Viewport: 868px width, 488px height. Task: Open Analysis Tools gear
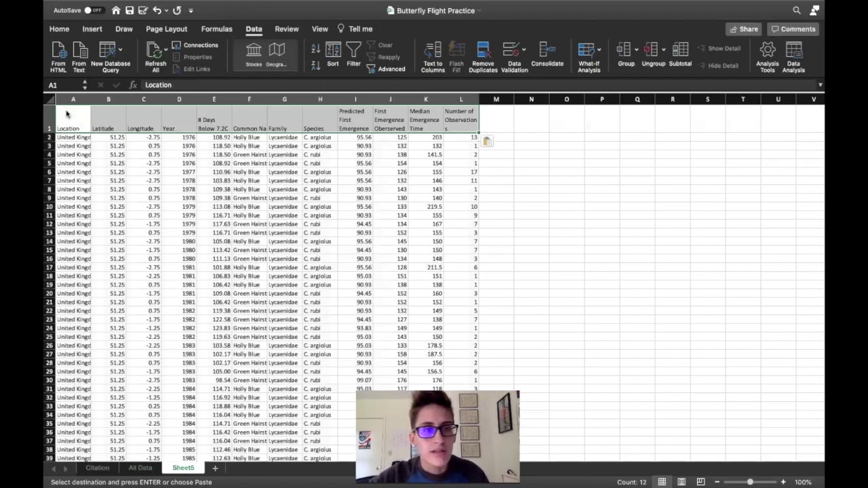point(768,57)
